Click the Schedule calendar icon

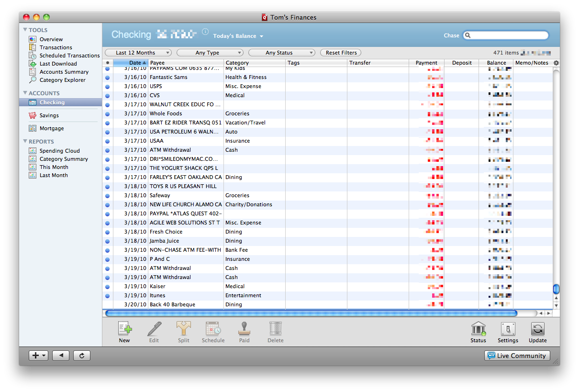(x=213, y=329)
